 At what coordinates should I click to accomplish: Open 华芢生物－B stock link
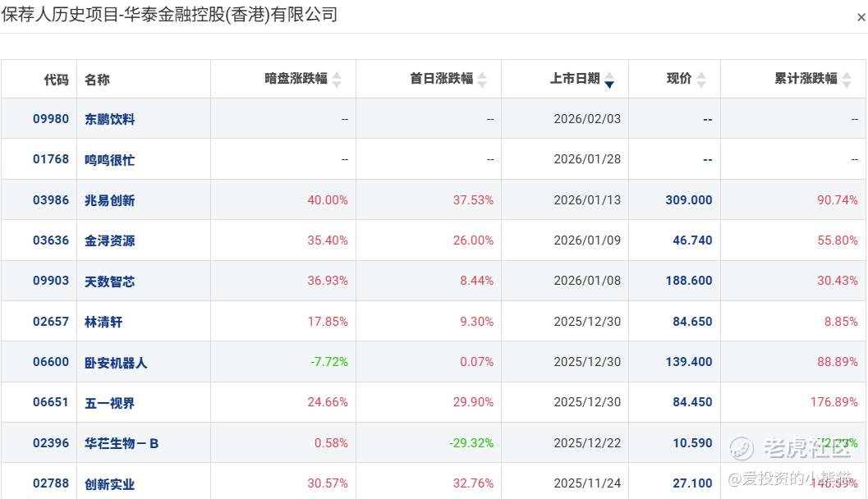(x=122, y=444)
